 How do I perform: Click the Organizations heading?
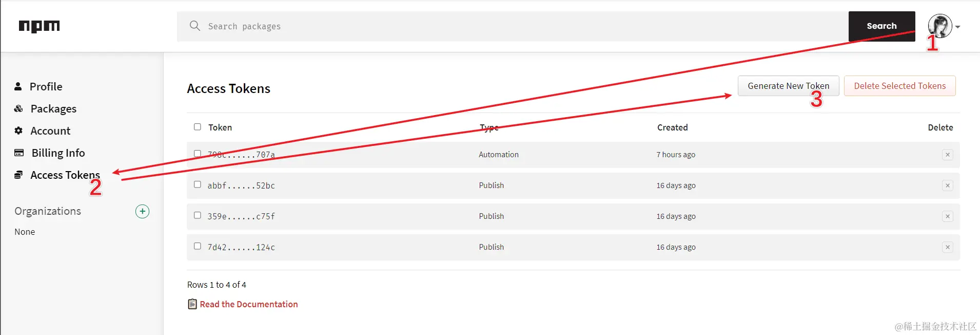pos(48,211)
